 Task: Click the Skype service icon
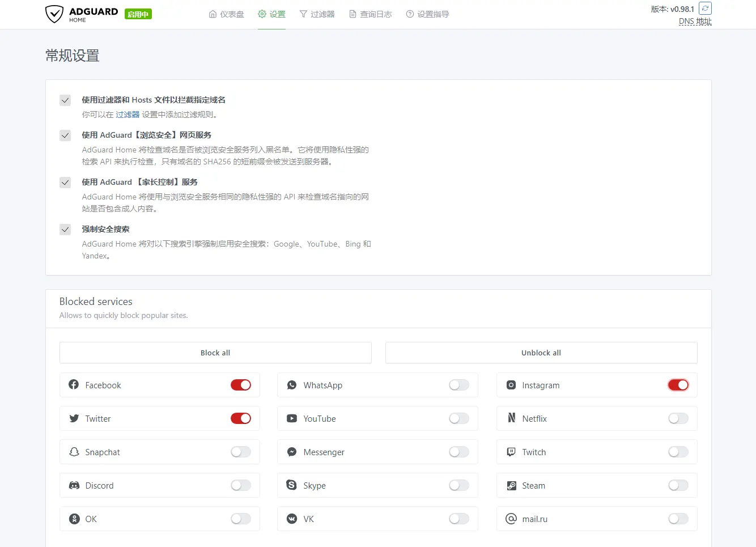coord(292,485)
